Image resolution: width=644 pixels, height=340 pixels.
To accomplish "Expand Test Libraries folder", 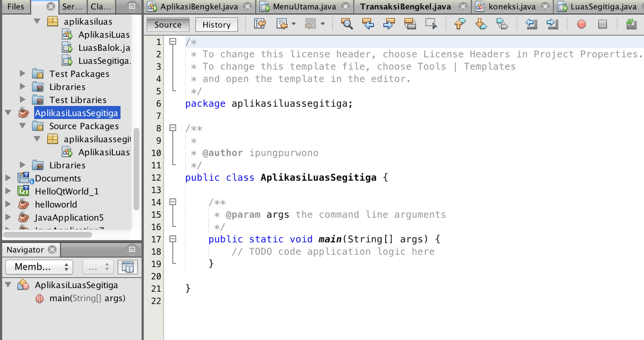I will click(23, 99).
